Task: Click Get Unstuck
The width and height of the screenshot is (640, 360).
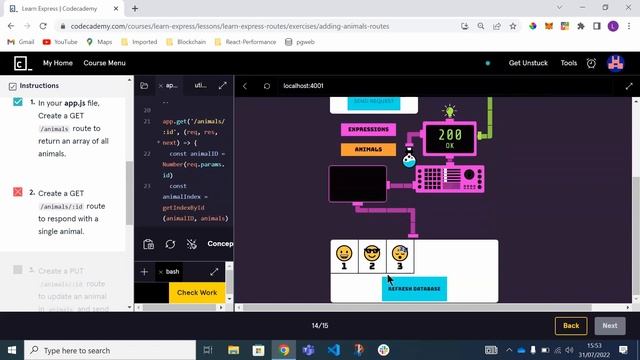Action: point(528,63)
